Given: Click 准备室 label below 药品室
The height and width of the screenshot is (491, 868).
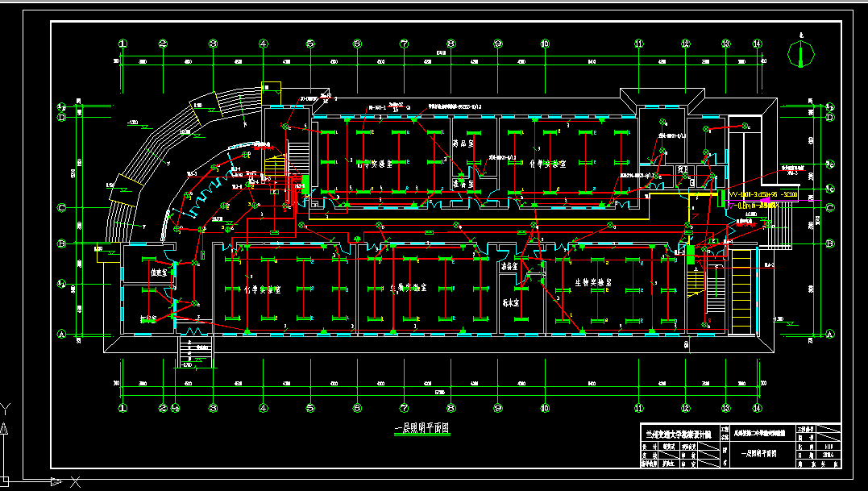Looking at the screenshot, I should pyautogui.click(x=463, y=183).
